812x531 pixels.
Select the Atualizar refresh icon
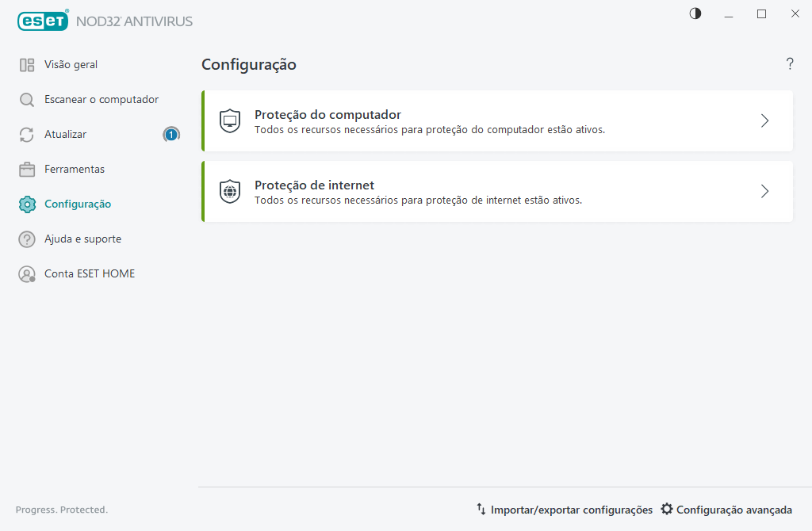(25, 134)
